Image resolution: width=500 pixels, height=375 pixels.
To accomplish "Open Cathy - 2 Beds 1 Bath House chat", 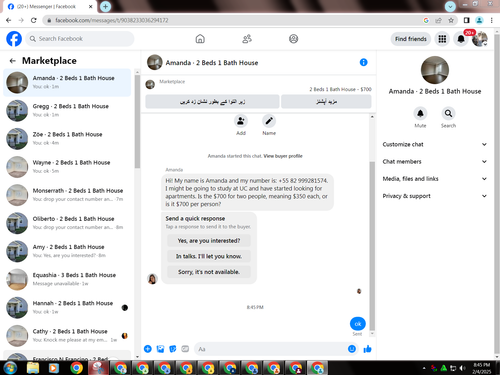I will [x=67, y=336].
